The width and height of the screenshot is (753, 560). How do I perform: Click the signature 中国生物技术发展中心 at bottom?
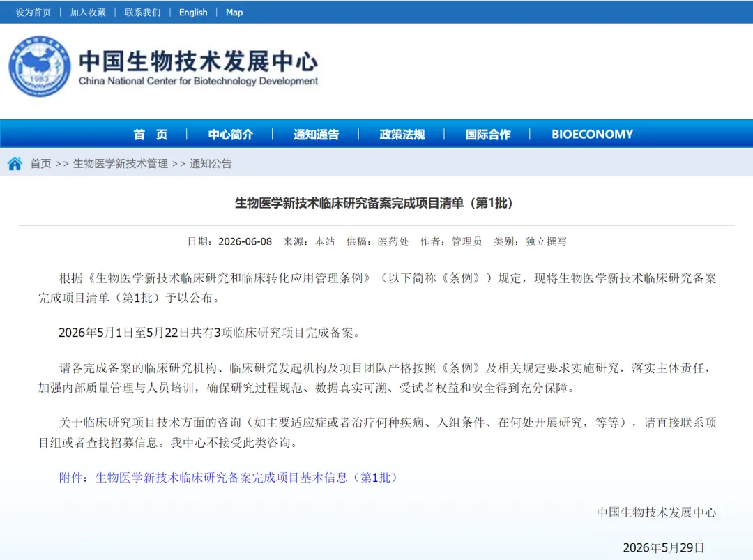pyautogui.click(x=657, y=513)
